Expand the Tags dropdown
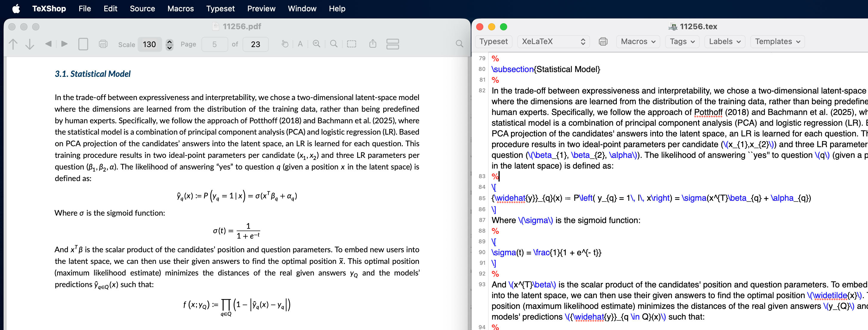The image size is (868, 330). click(x=682, y=41)
